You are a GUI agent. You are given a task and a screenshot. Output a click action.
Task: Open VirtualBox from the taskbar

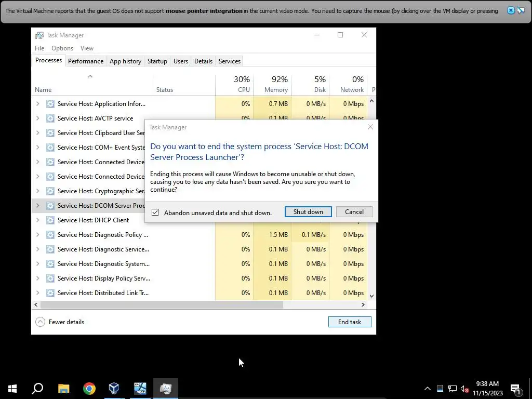(x=114, y=389)
